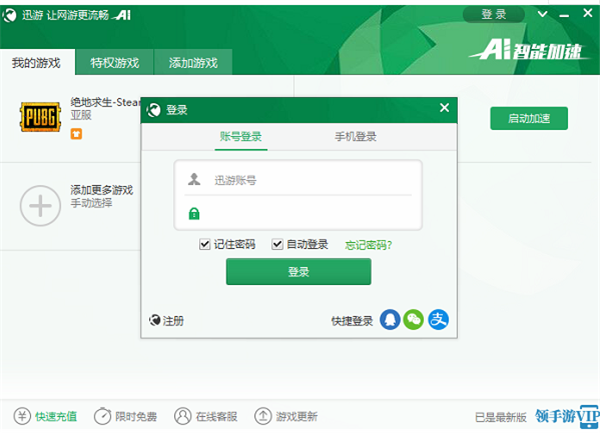Viewport: 600px width, 433px height.
Task: Click the customer service person icon
Action: (x=183, y=416)
